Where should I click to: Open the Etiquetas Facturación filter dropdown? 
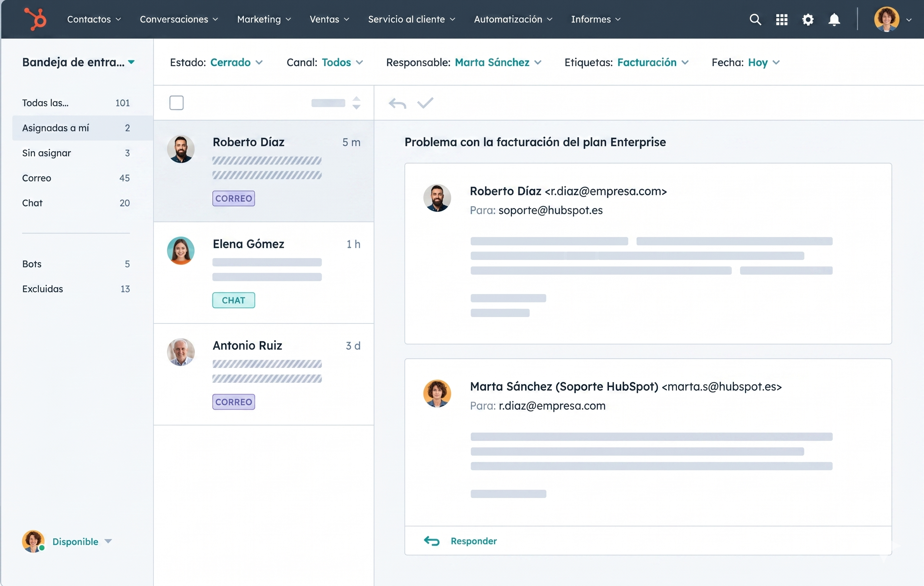click(627, 62)
